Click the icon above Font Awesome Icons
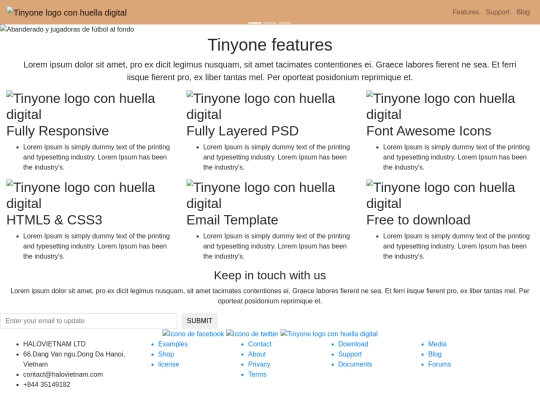The width and height of the screenshot is (540, 405). pyautogui.click(x=440, y=106)
